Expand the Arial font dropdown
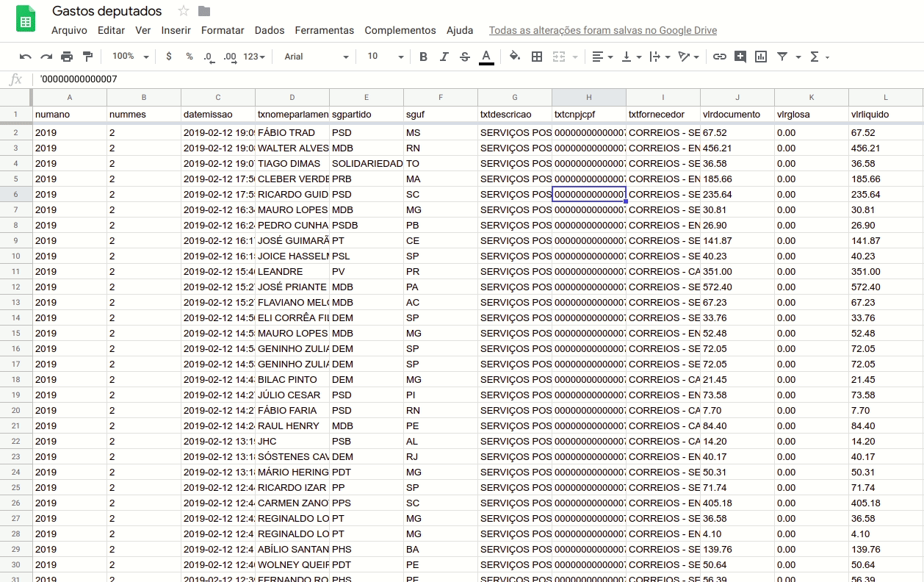The image size is (924, 582). click(316, 57)
